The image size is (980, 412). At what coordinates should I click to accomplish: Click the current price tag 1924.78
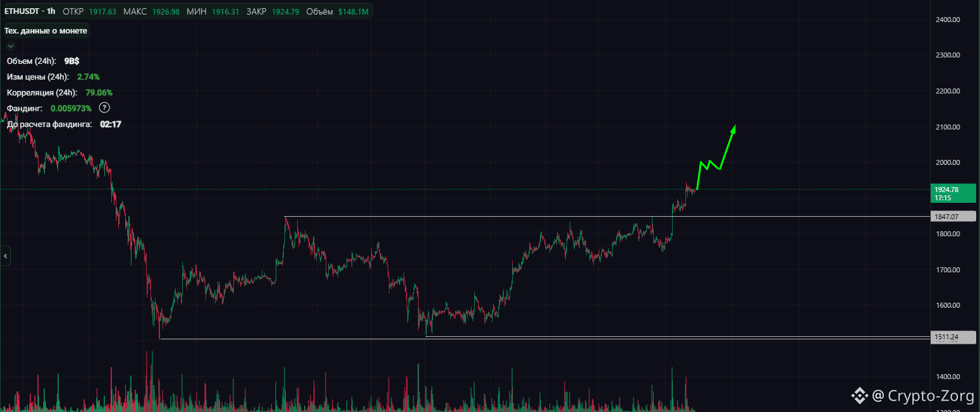click(954, 193)
